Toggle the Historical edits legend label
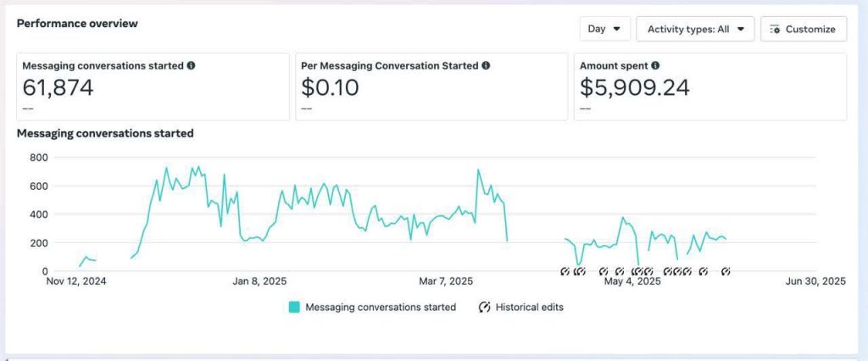The height and width of the screenshot is (361, 868). pos(529,308)
